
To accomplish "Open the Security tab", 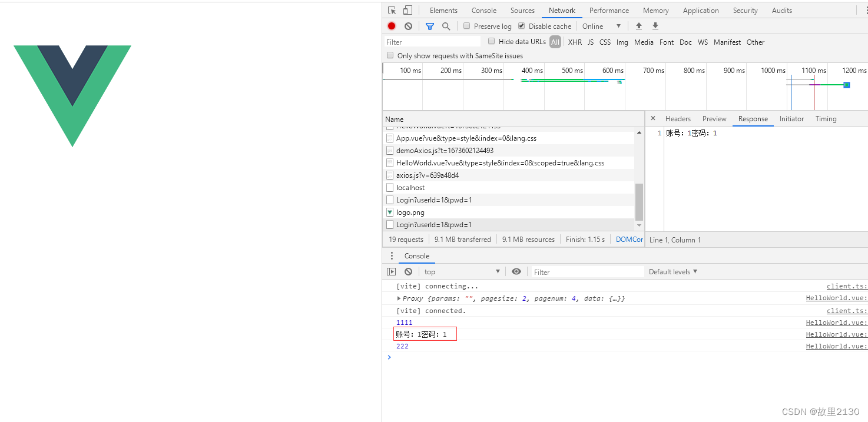I will coord(745,10).
